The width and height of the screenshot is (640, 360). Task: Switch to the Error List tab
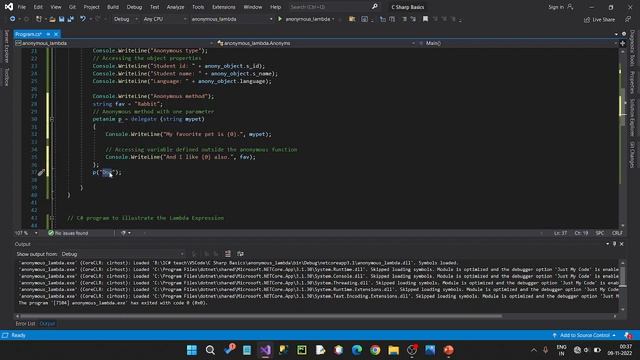coord(25,324)
